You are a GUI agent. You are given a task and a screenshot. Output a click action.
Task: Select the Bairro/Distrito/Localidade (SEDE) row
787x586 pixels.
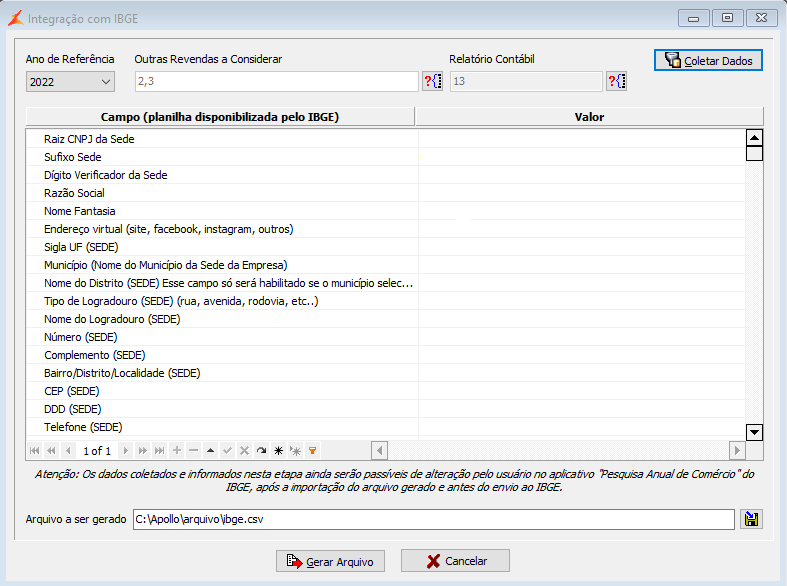[385, 373]
